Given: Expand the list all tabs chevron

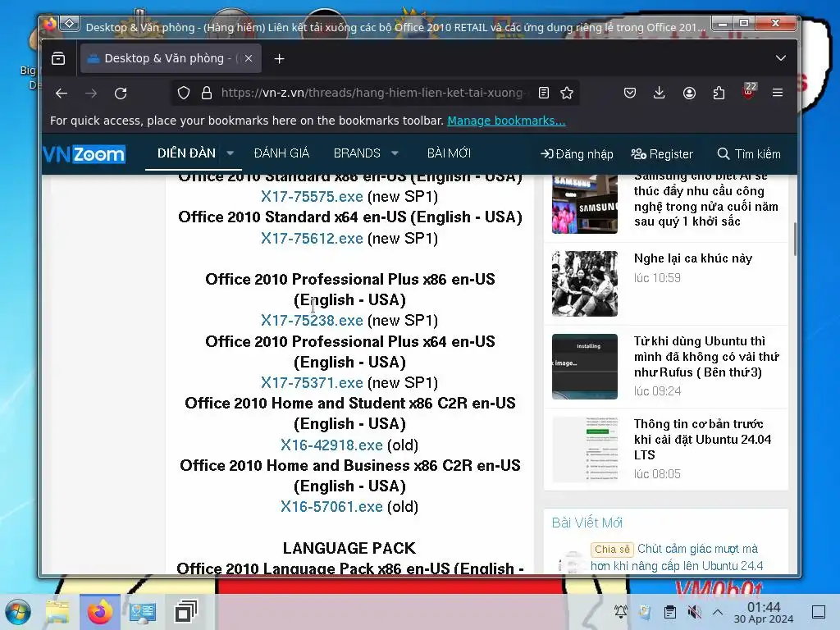Looking at the screenshot, I should click(781, 58).
